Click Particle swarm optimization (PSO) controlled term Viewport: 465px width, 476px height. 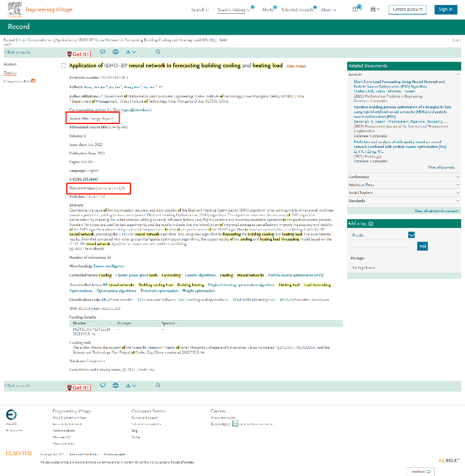[x=296, y=275]
